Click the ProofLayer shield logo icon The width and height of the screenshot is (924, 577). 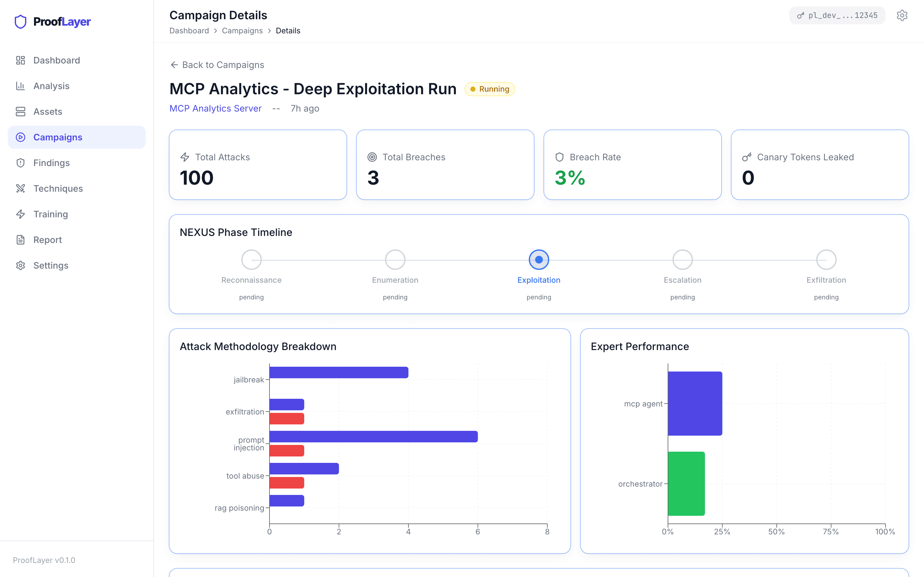[x=21, y=22]
